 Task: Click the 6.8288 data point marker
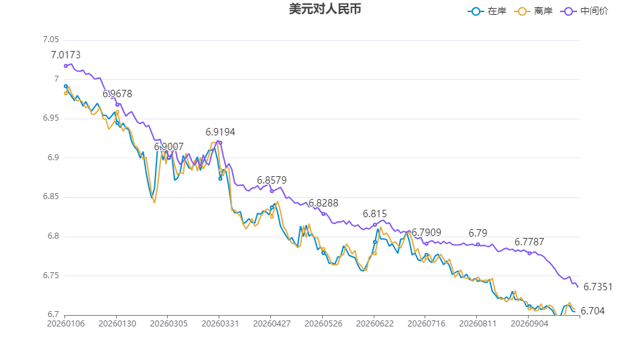(323, 214)
